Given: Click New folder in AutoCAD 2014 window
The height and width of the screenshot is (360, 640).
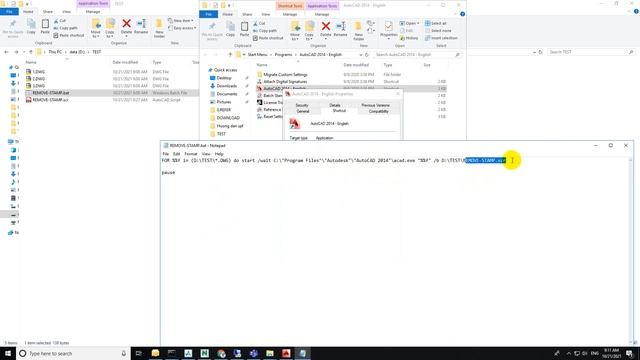Looking at the screenshot, I should coord(358,31).
